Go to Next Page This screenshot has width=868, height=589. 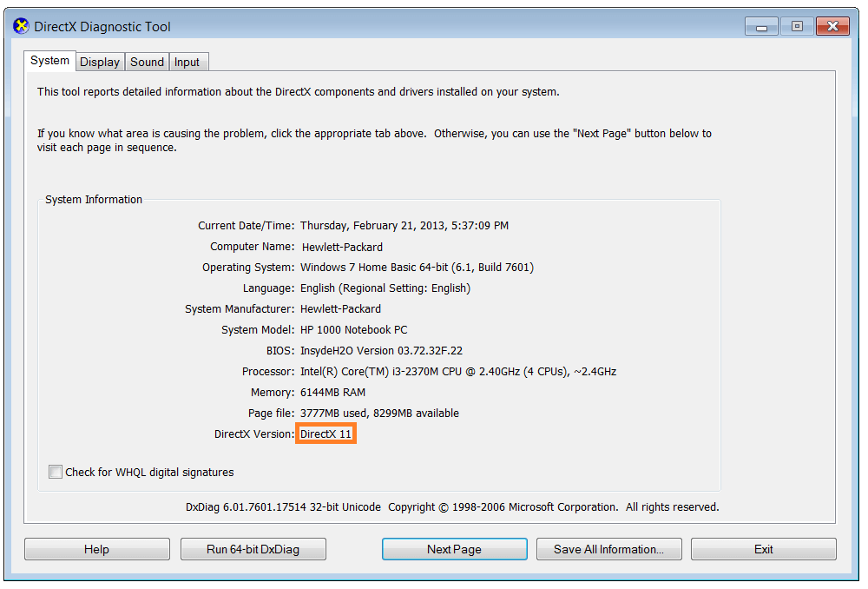coord(455,549)
